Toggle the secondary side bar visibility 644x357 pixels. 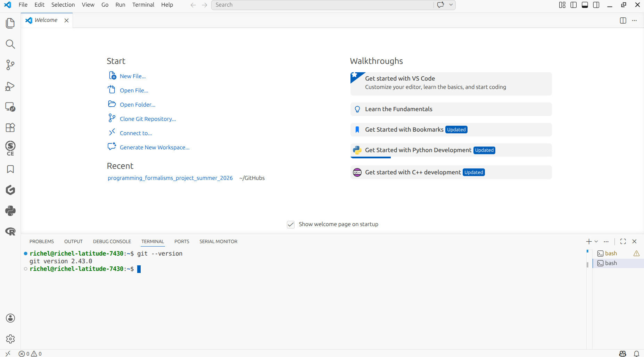click(596, 5)
